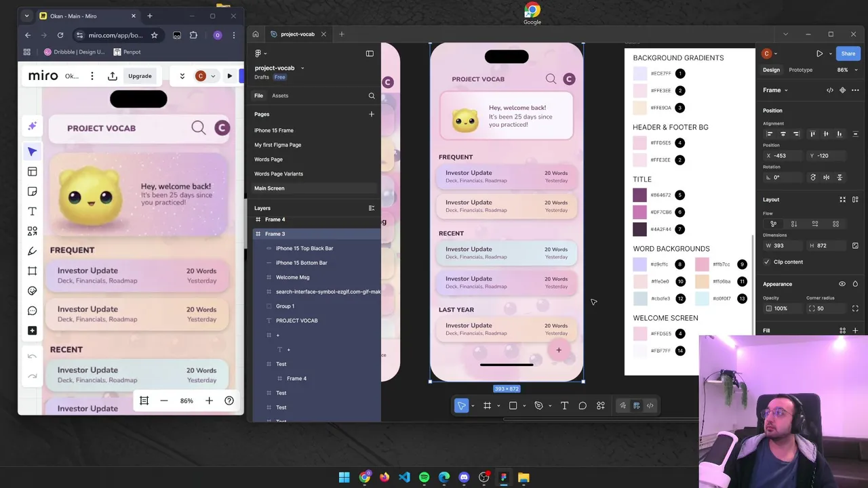This screenshot has height=488, width=868.
Task: Add a new page in Figma
Action: click(x=372, y=114)
